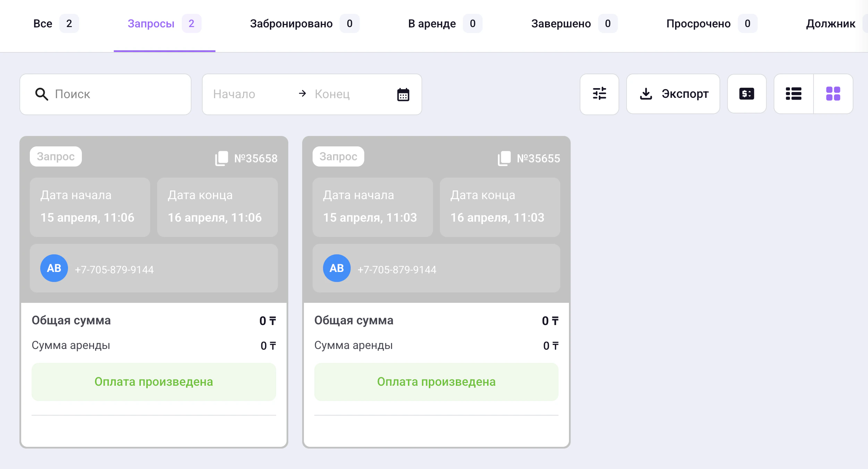
Task: Switch to list view layout
Action: coord(793,94)
